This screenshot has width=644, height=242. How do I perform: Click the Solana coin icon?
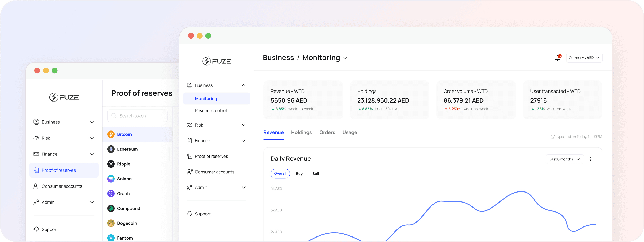(111, 179)
